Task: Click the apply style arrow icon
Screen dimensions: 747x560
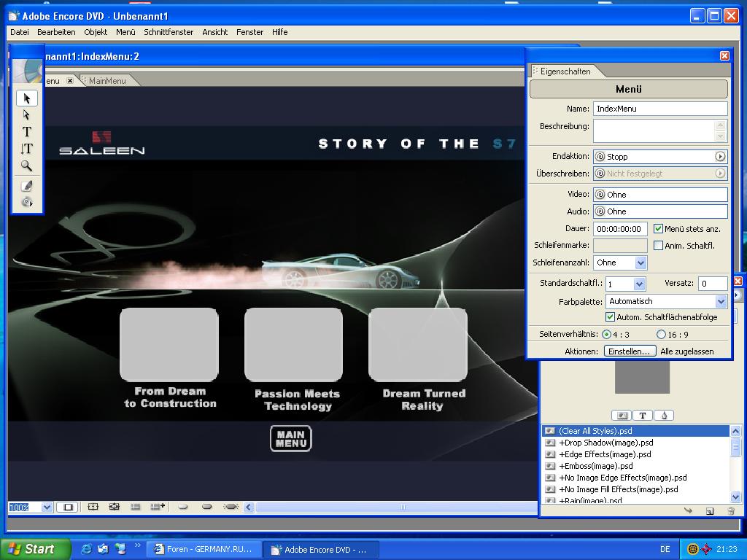Action: pos(688,510)
